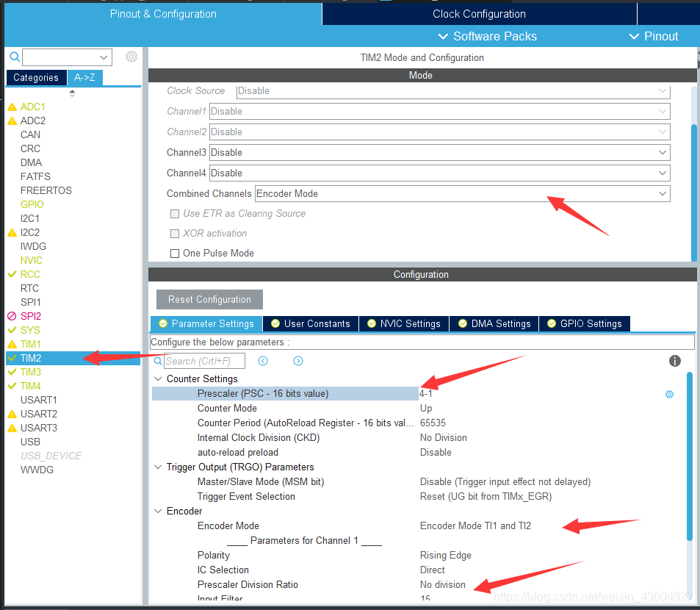The height and width of the screenshot is (610, 700).
Task: Open the Clock Source dropdown
Action: 453,91
